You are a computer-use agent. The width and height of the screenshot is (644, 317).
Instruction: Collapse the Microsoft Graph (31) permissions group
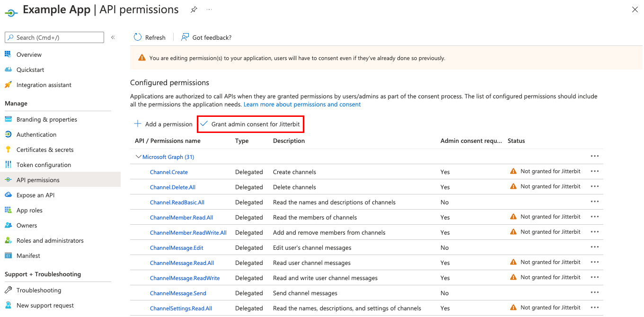click(139, 157)
